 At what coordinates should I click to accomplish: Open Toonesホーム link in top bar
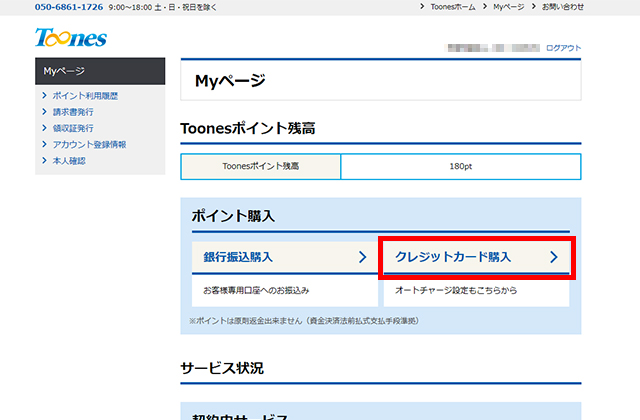(x=453, y=7)
